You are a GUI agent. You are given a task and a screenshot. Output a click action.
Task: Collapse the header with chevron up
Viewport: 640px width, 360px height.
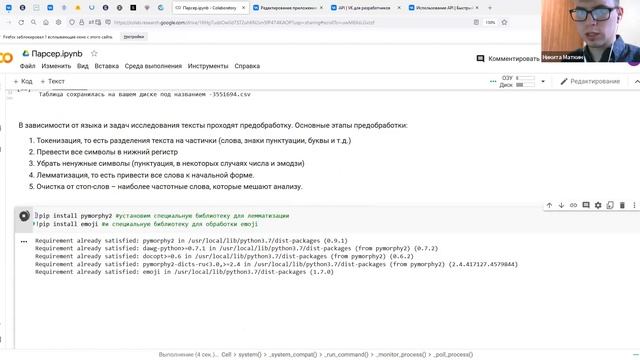click(637, 82)
